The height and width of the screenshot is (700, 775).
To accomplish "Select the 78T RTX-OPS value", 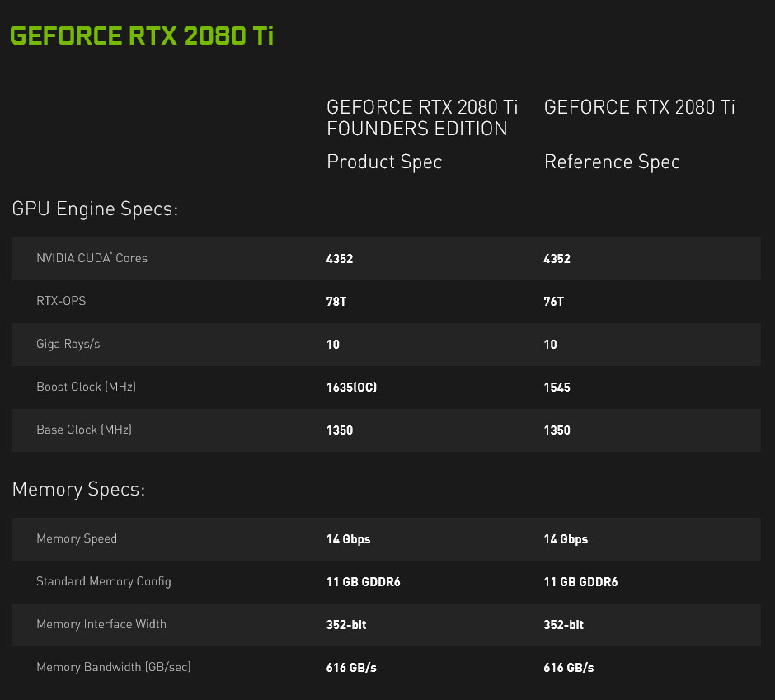I will click(336, 301).
